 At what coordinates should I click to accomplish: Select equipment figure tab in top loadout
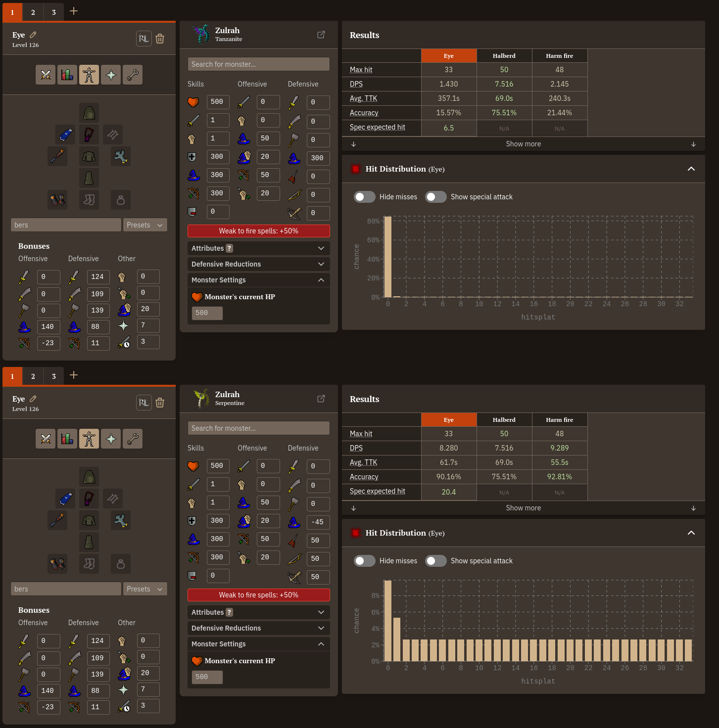89,75
